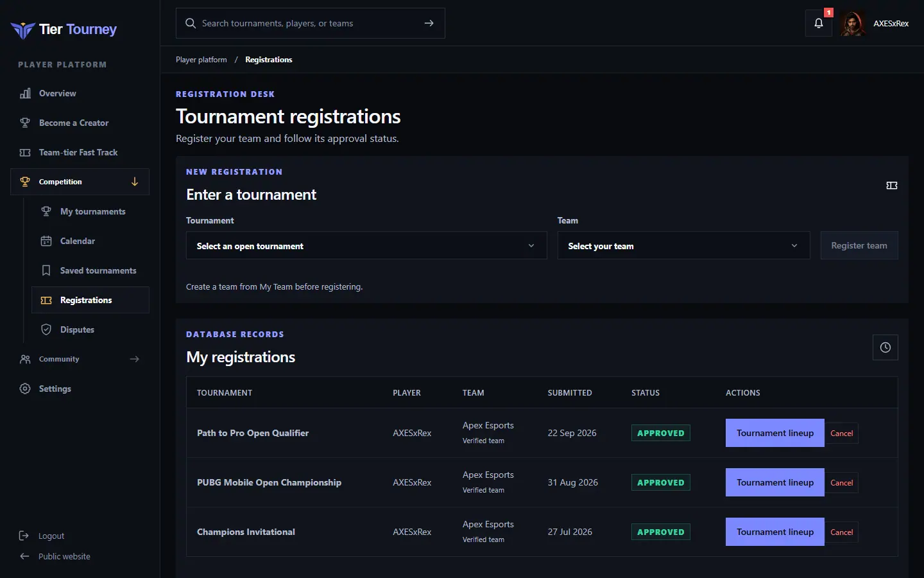Open Tournament lineup for Champions Invitational

pos(775,532)
